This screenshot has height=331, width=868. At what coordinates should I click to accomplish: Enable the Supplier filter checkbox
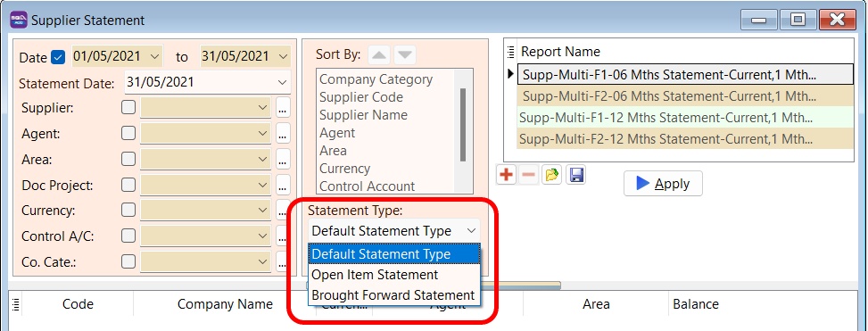coord(128,107)
